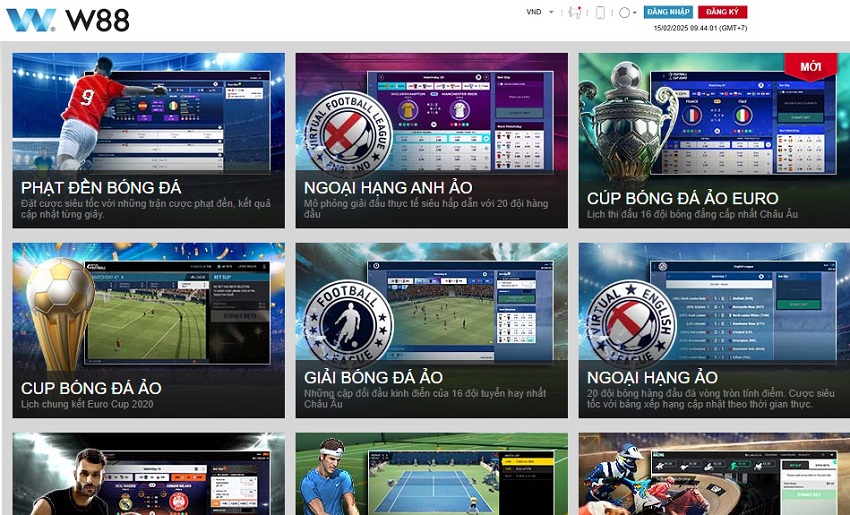Open the NGOẠI HẠNG ANH ẢO game card
This screenshot has width=850, height=515.
point(432,140)
